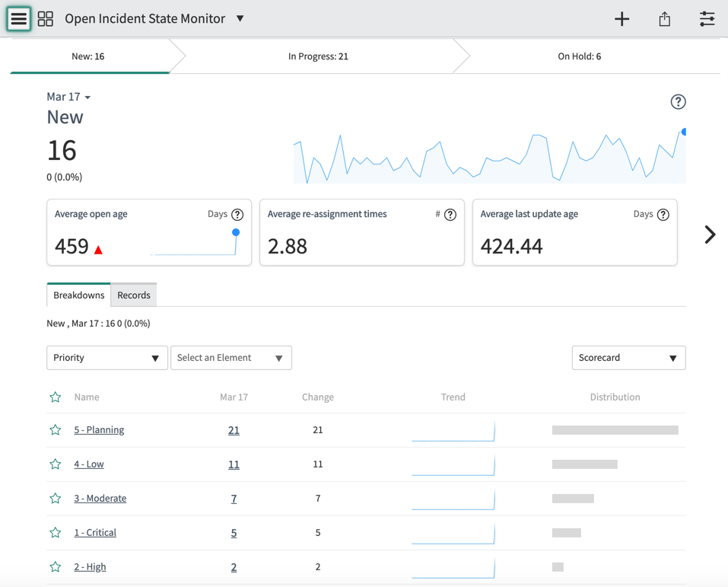Star the 5 - Planning row
The image size is (728, 587).
tap(56, 430)
